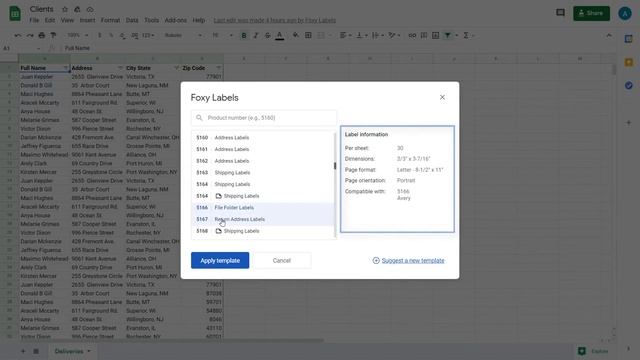Viewport: 640px width, 360px height.
Task: Insert a link from toolbar
Action: pyautogui.click(x=412, y=36)
